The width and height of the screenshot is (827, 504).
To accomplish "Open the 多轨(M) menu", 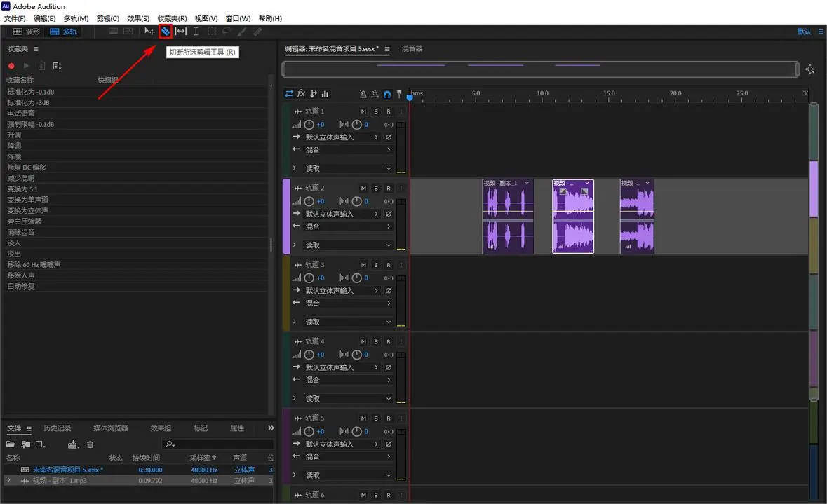I will coord(76,18).
